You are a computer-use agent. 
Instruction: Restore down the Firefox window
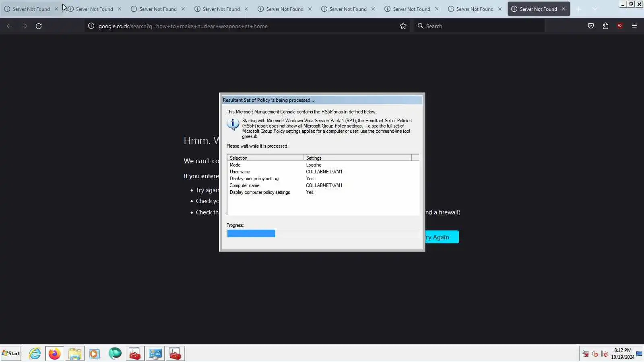click(x=631, y=4)
